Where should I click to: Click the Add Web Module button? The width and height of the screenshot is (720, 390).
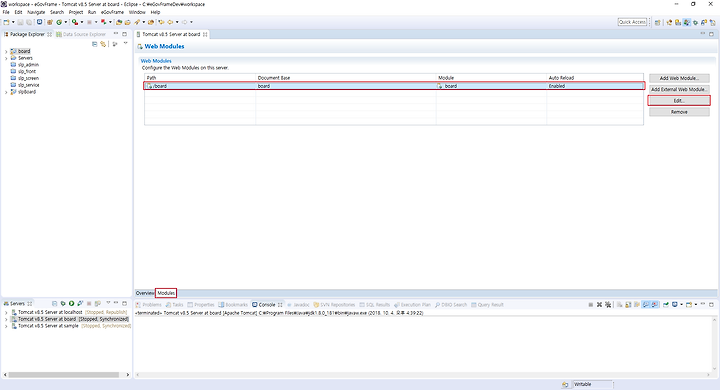[x=679, y=78]
